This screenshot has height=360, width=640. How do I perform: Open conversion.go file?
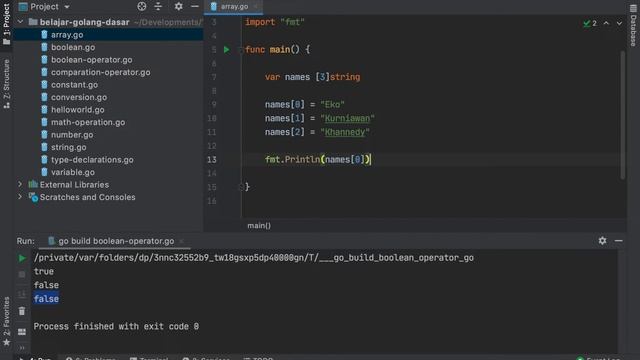click(79, 97)
